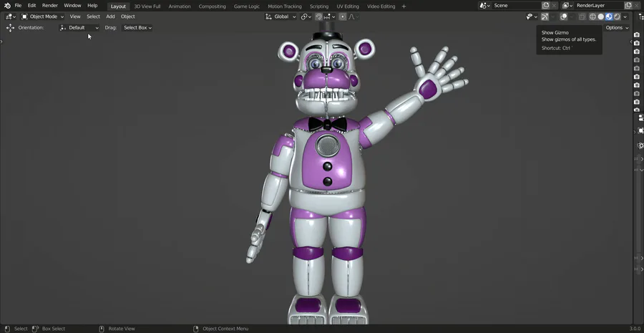The height and width of the screenshot is (333, 644).
Task: Open the Orientation Default dropdown
Action: click(x=79, y=27)
